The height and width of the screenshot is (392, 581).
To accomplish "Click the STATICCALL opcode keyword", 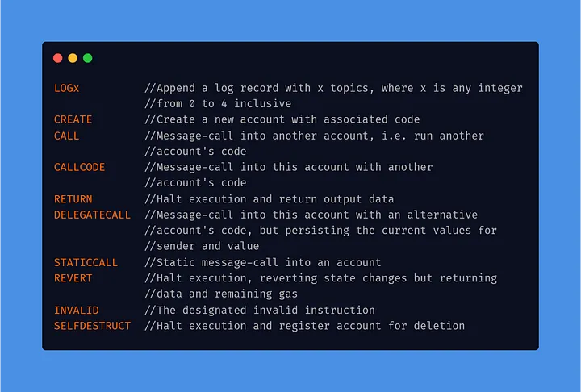I will coord(86,262).
